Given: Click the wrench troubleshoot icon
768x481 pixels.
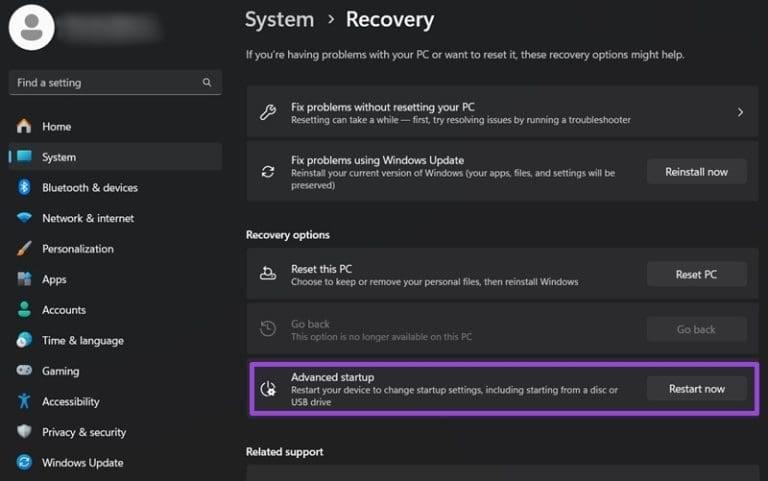Looking at the screenshot, I should 268,113.
